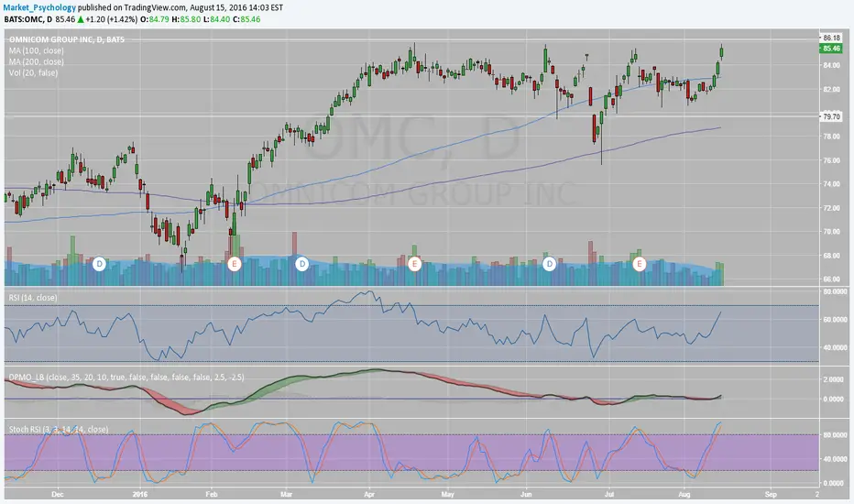Select the MA (200, close) indicator label
This screenshot has height=504, width=854.
36,61
